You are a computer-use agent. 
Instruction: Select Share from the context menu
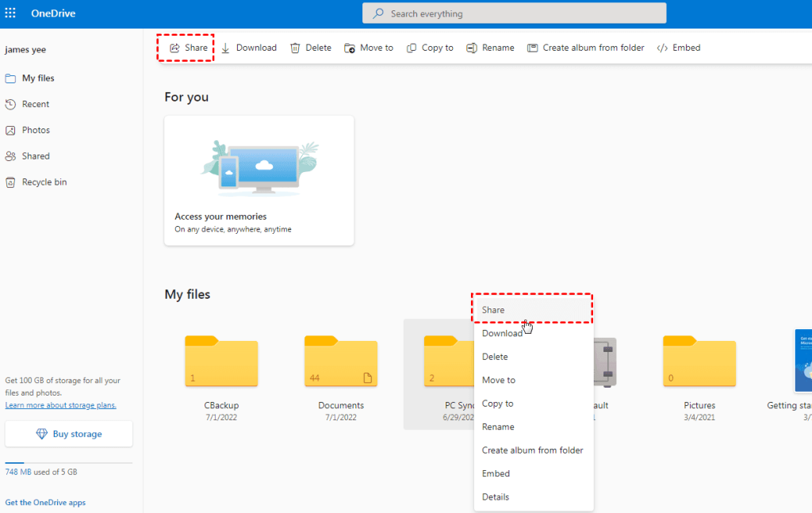(493, 310)
